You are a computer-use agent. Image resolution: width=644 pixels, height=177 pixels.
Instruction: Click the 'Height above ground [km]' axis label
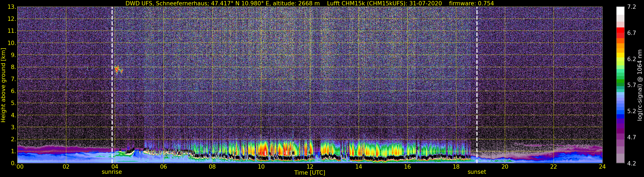coord(3,85)
